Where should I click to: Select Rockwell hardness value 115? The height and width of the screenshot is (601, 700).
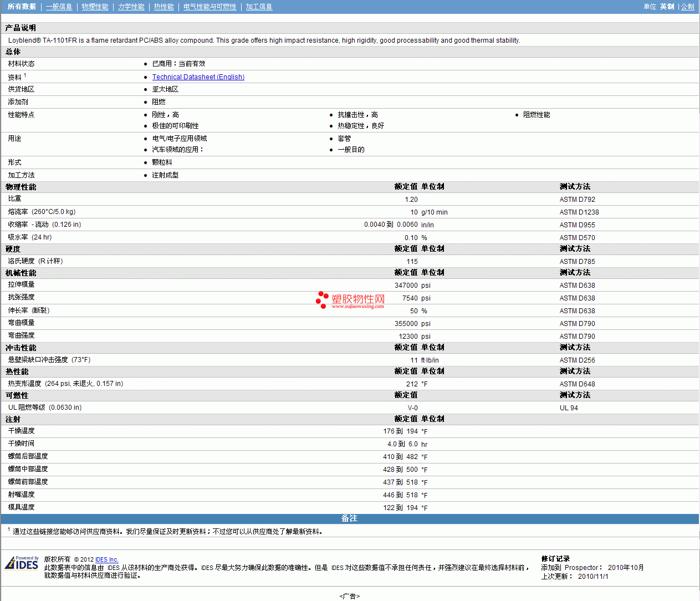[x=412, y=262]
